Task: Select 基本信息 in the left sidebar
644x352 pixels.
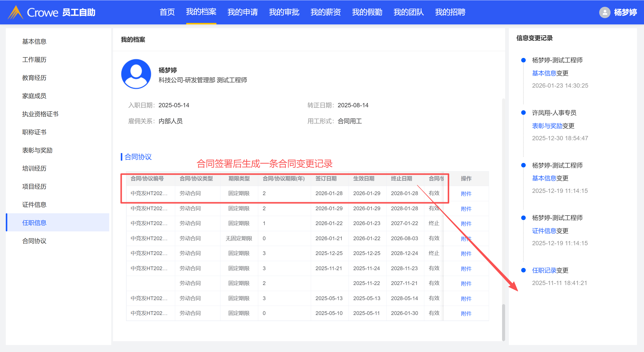Action: [x=34, y=42]
